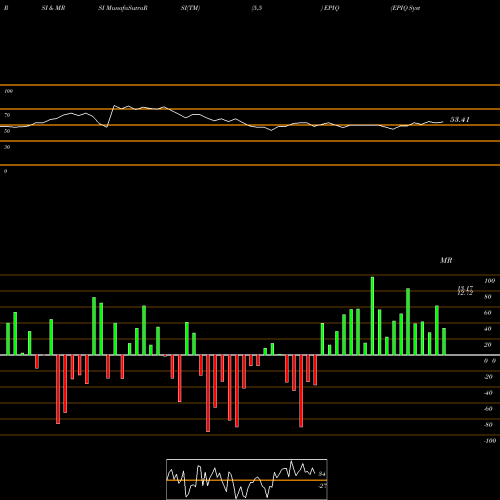Click the MR axis label -60
Viewport: 500px width, 500px height.
[488, 409]
